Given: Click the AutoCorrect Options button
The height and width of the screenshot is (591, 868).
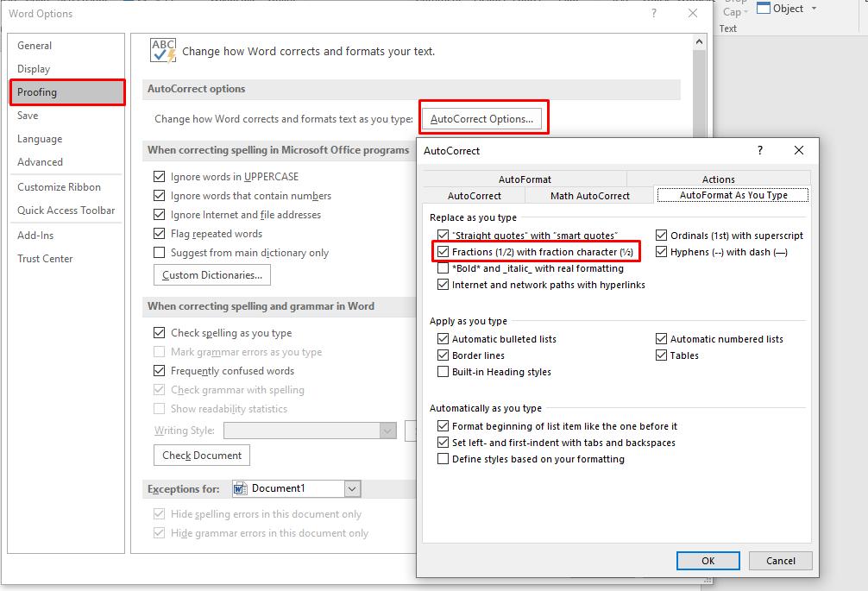Looking at the screenshot, I should (481, 118).
